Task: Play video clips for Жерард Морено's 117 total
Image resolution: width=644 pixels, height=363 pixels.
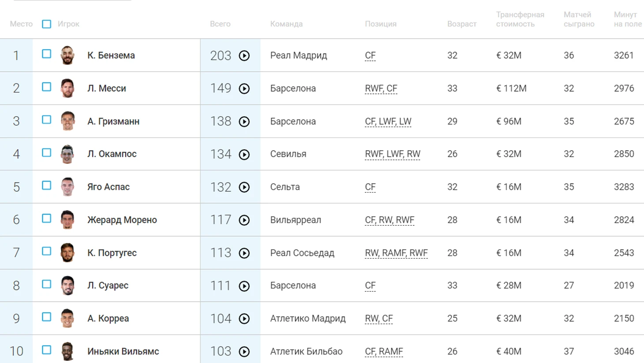Action: point(244,220)
